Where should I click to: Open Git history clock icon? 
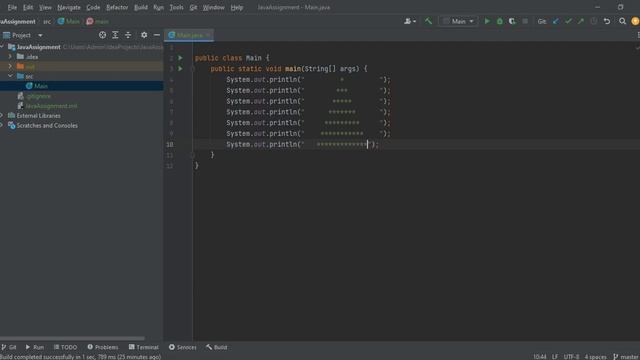[x=593, y=21]
